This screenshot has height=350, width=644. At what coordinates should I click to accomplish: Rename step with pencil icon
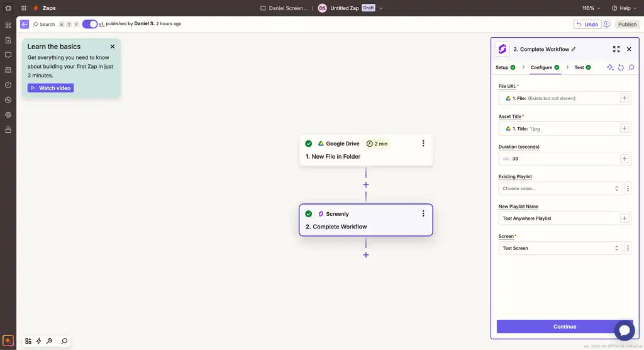574,49
